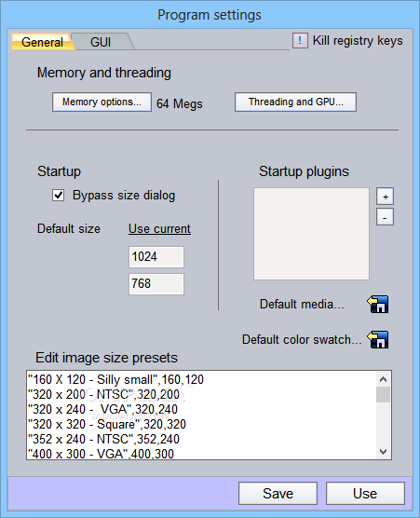
Task: Select the "320 x 320 - Square" preset line
Action: click(x=107, y=424)
